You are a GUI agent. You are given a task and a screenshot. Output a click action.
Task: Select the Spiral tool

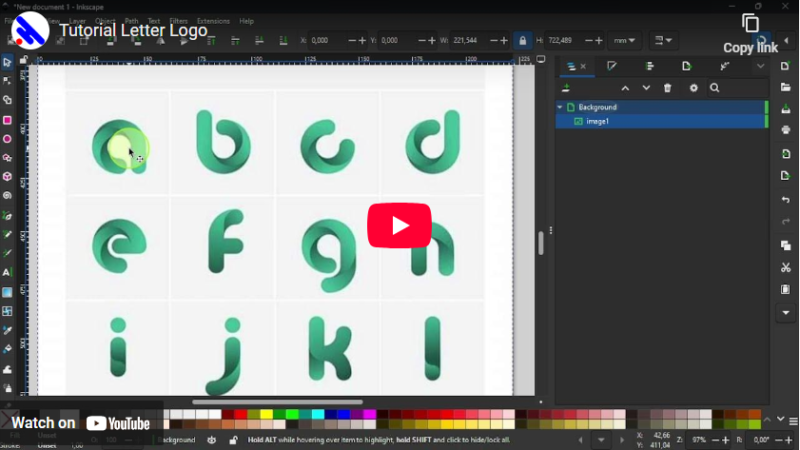[x=7, y=195]
